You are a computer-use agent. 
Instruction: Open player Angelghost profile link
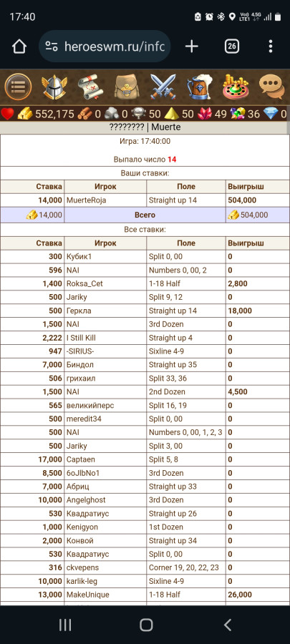[86, 500]
